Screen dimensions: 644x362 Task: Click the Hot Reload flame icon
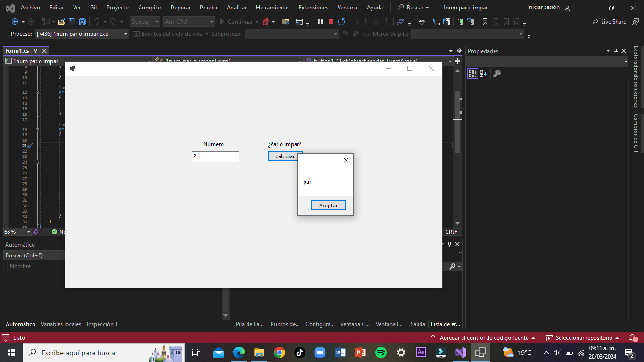(x=266, y=22)
